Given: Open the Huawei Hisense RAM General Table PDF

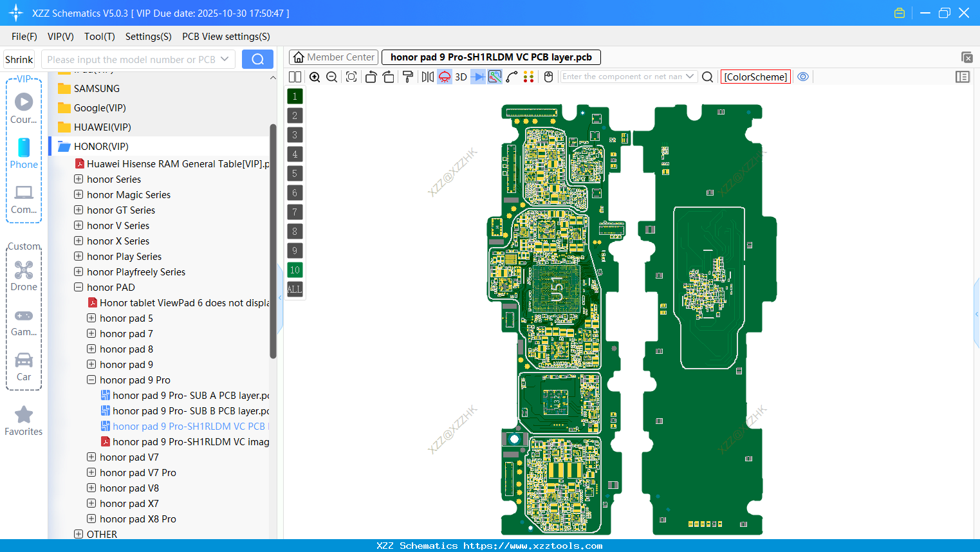Looking at the screenshot, I should click(x=172, y=164).
